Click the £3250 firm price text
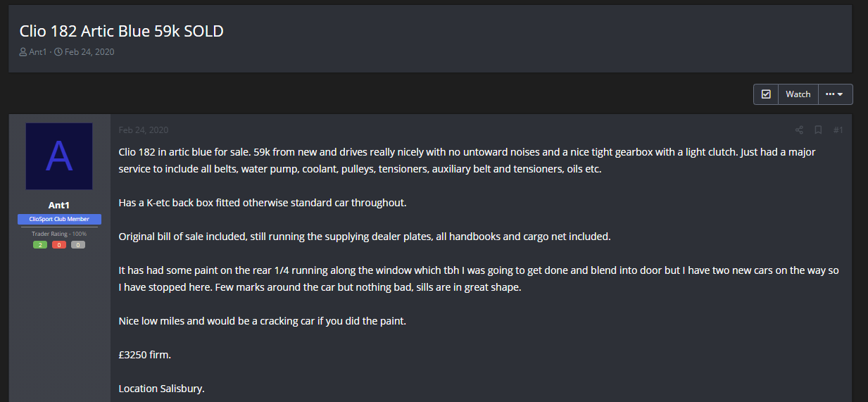 [145, 355]
